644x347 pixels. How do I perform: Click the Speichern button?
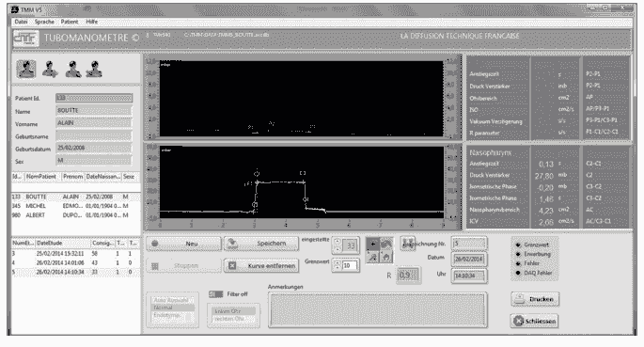[x=261, y=244]
